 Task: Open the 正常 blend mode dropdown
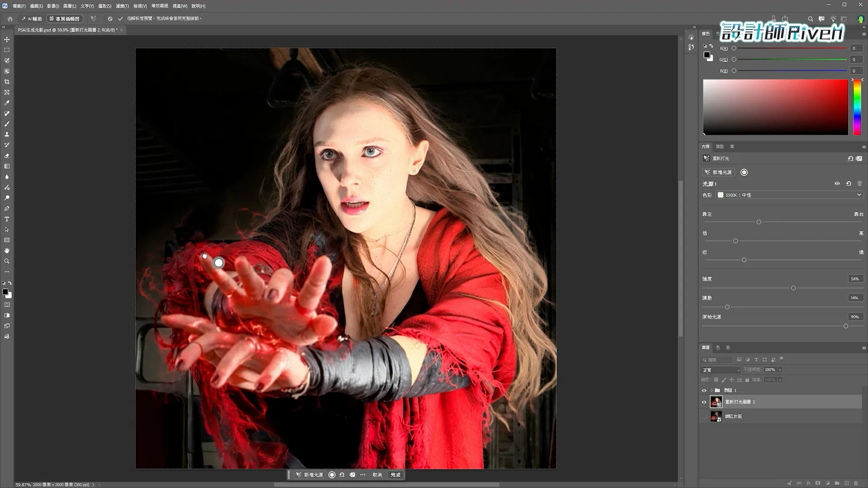(721, 370)
